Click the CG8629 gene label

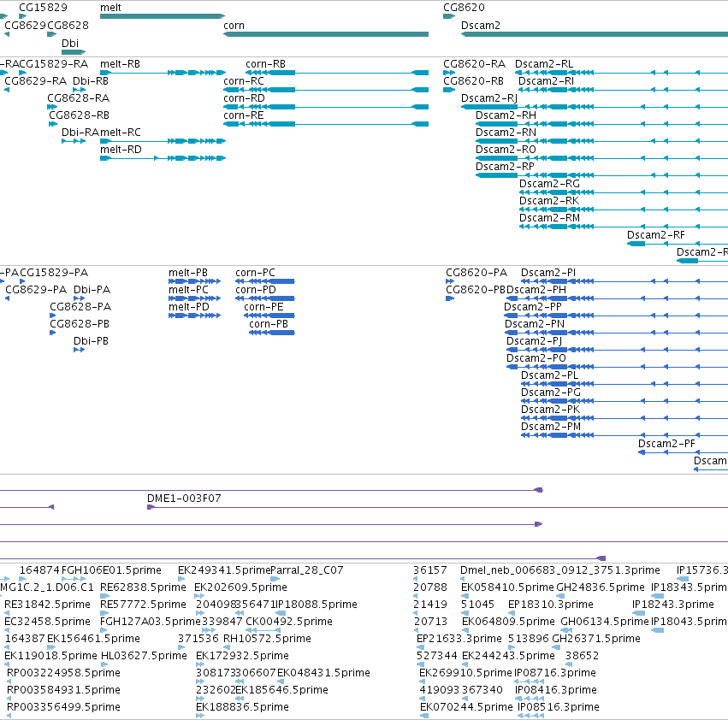pos(25,26)
